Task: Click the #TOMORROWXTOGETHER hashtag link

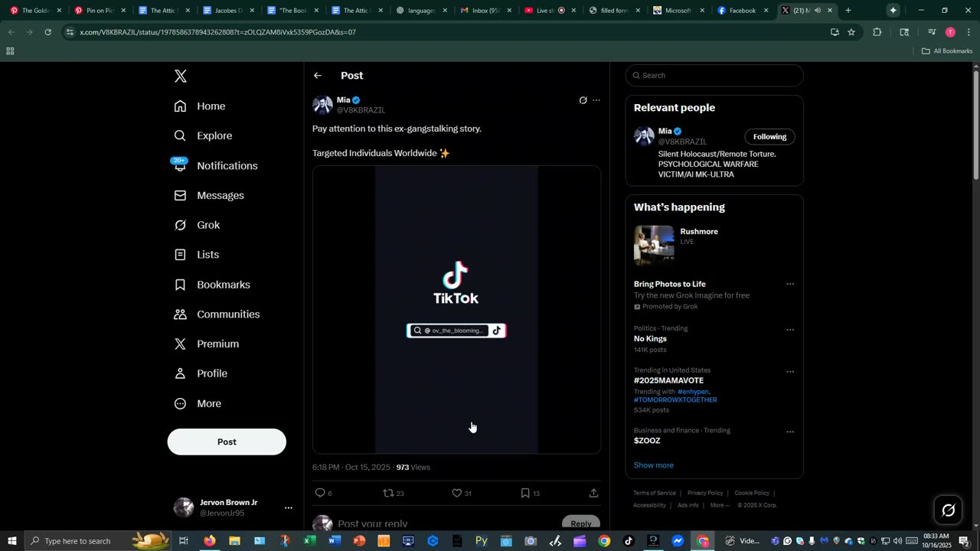Action: (x=675, y=399)
